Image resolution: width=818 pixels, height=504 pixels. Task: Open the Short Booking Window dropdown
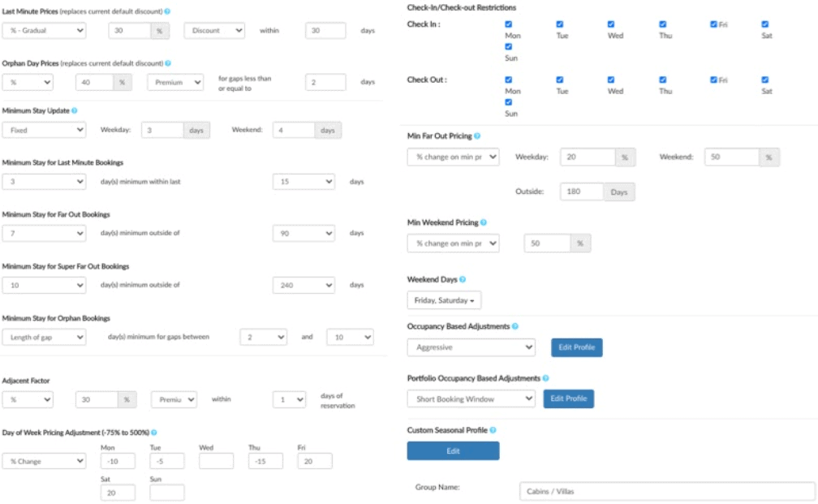coord(471,398)
